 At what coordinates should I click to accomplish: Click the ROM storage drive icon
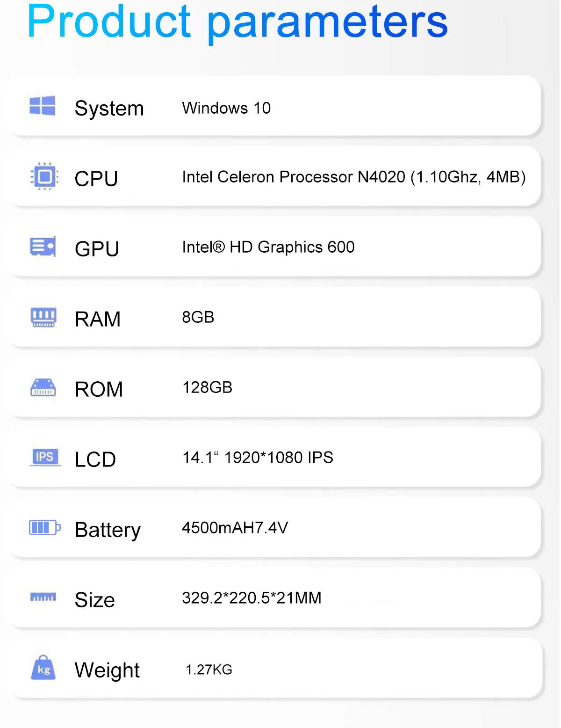pos(44,388)
